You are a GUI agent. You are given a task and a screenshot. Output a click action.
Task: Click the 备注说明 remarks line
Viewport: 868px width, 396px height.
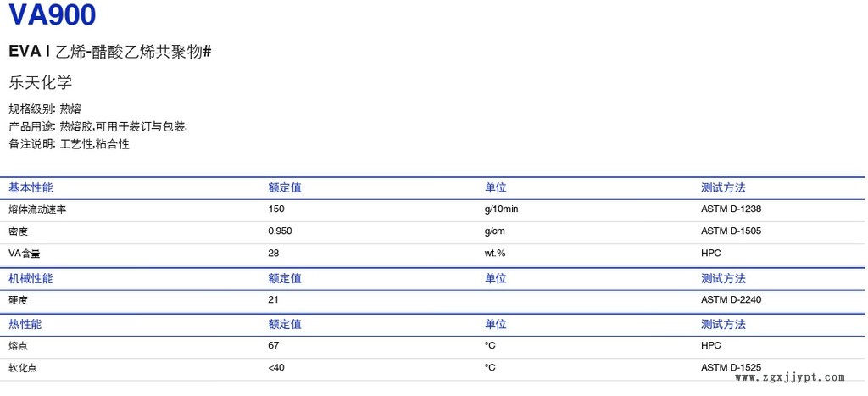(69, 144)
